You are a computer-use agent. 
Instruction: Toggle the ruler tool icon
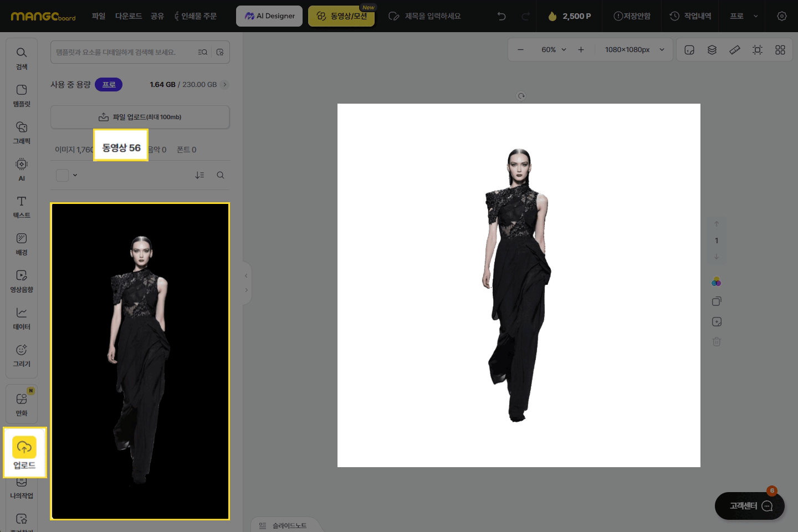735,50
